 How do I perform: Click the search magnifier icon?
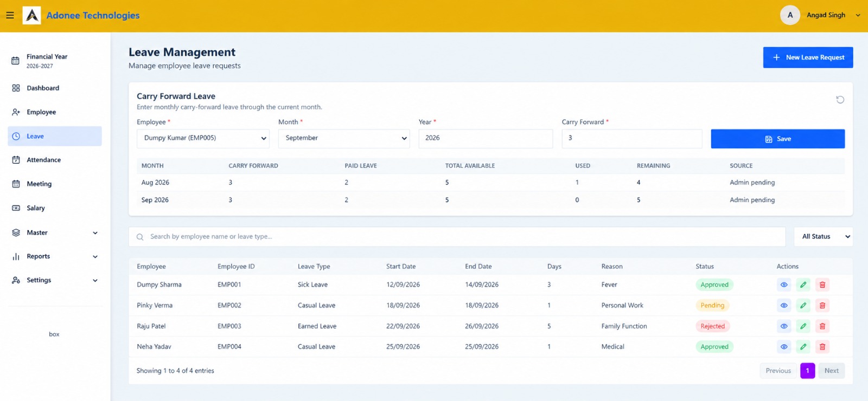(140, 237)
